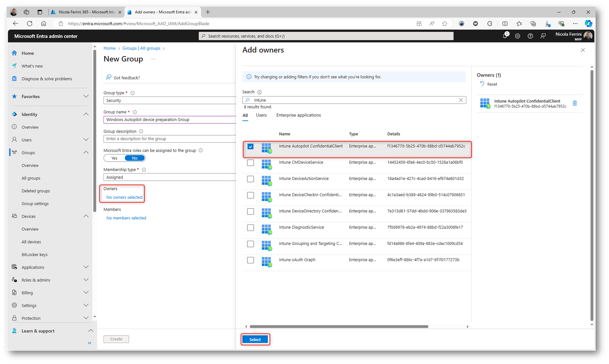Screen dimensions: 609x364
Task: Collapse the left navigation menu
Action: point(89,343)
